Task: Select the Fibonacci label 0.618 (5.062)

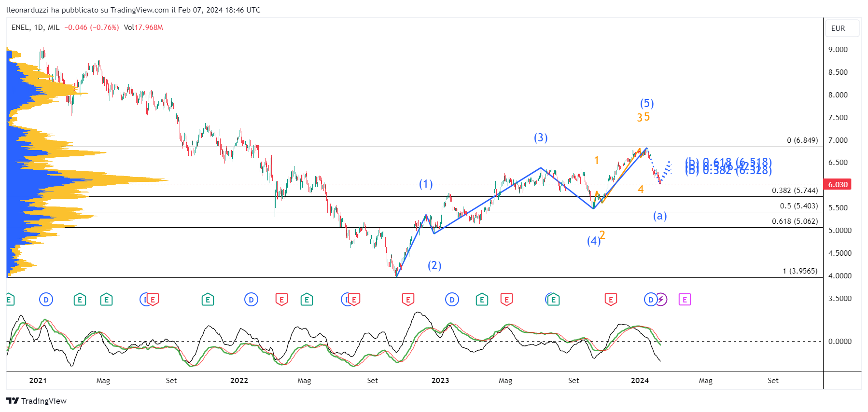Action: tap(795, 221)
